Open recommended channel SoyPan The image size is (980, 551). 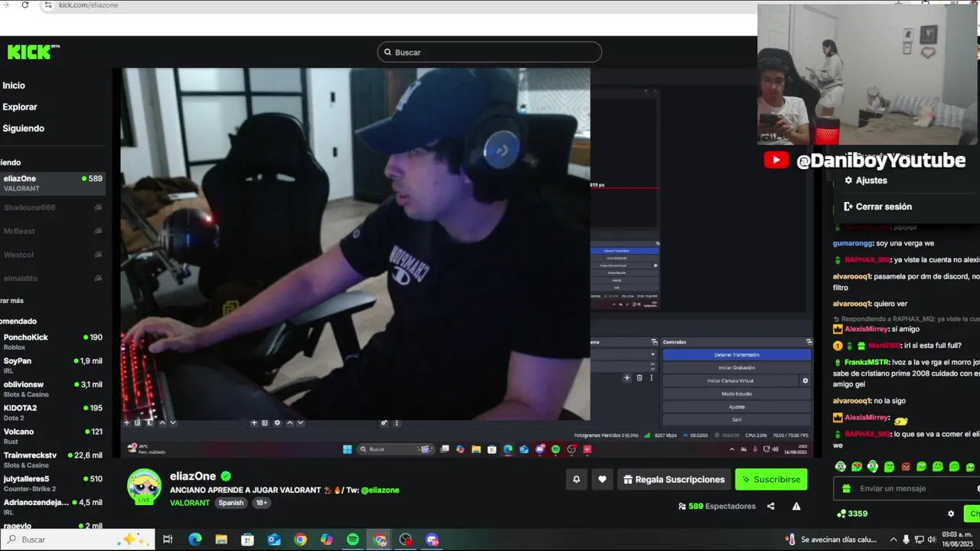[x=52, y=365]
